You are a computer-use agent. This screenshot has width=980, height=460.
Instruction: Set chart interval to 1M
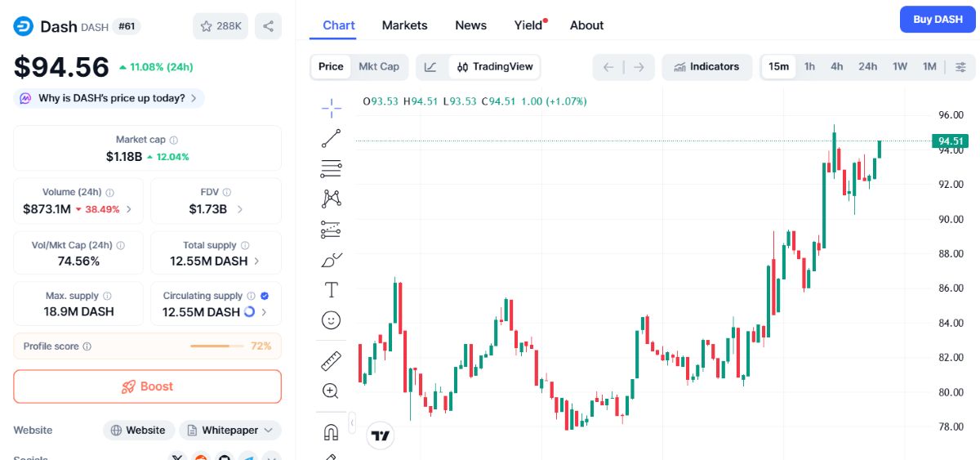pyautogui.click(x=929, y=67)
